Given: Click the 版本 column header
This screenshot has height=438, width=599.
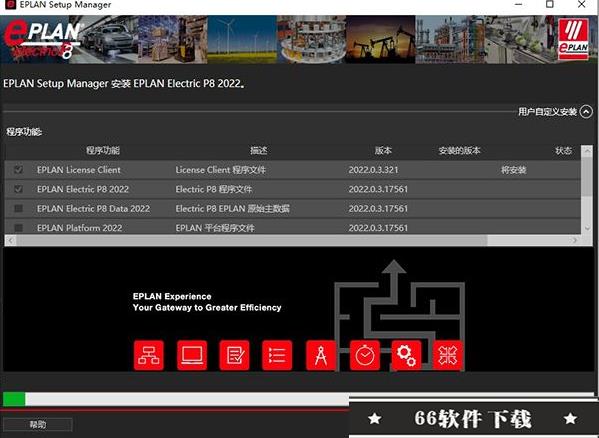Looking at the screenshot, I should pos(383,150).
